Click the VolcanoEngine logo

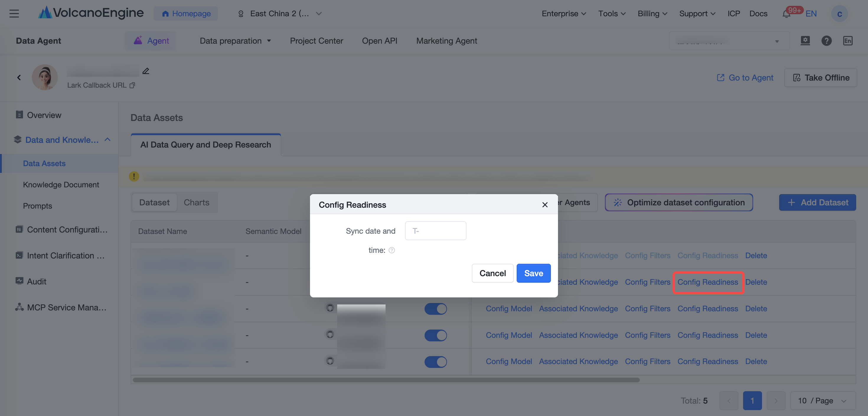point(91,13)
